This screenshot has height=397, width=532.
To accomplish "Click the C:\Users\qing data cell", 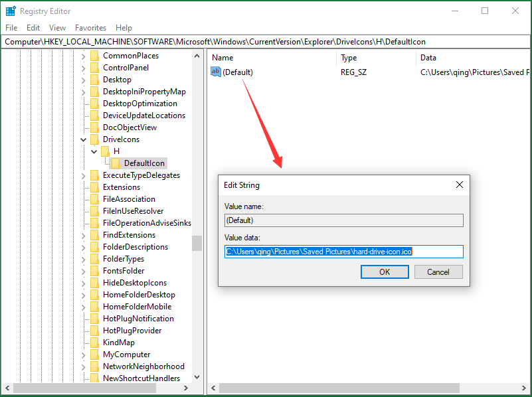I will (x=474, y=72).
